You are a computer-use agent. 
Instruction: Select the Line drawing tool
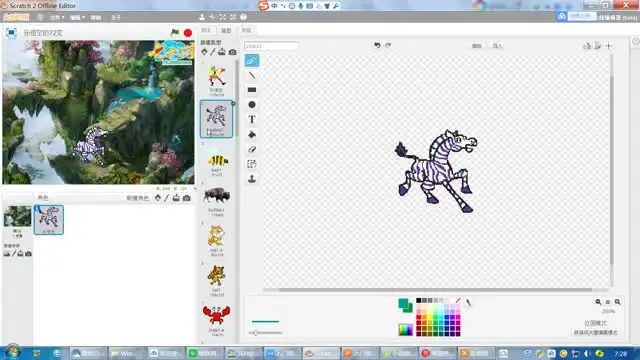click(252, 76)
